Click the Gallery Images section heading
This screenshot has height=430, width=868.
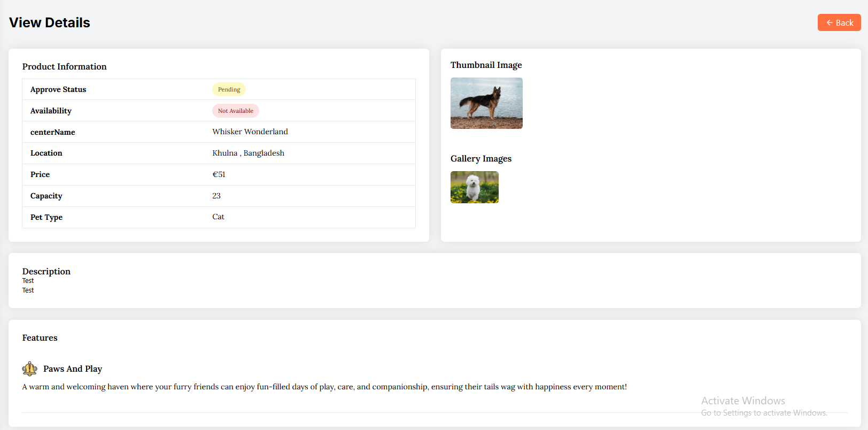click(480, 158)
